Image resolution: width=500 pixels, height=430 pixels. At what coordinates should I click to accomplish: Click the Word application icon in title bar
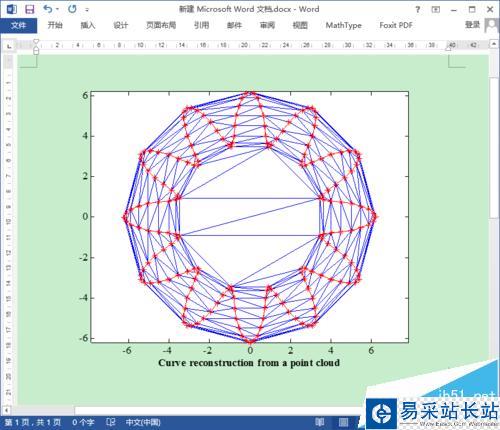[12, 9]
